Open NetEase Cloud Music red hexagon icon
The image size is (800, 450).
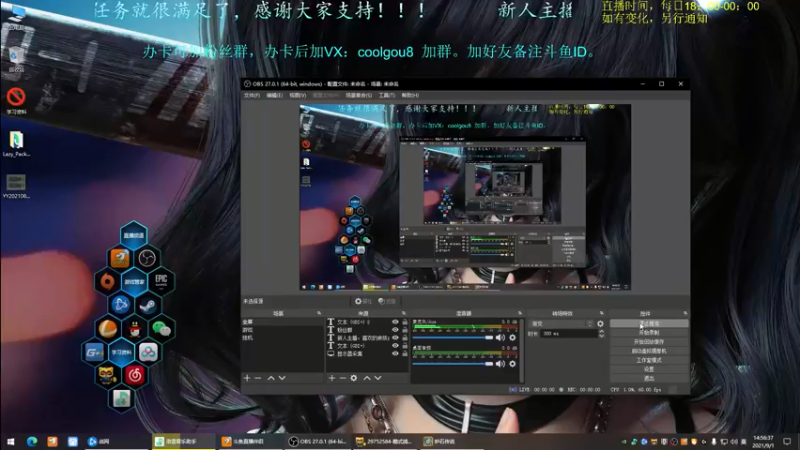coord(135,376)
